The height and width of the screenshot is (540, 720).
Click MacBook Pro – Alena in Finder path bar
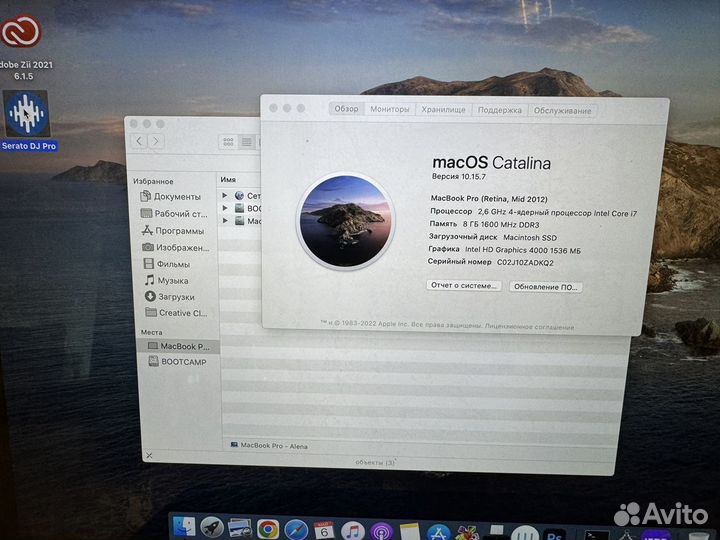pos(269,445)
